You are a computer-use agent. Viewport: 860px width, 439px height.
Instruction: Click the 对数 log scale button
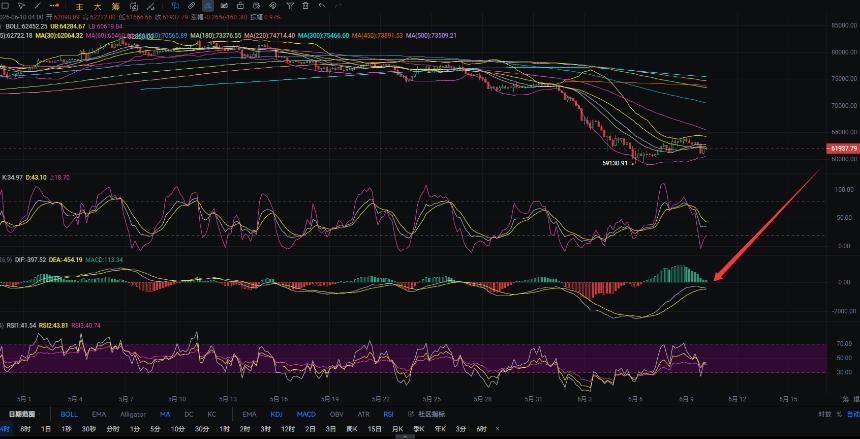(x=824, y=414)
